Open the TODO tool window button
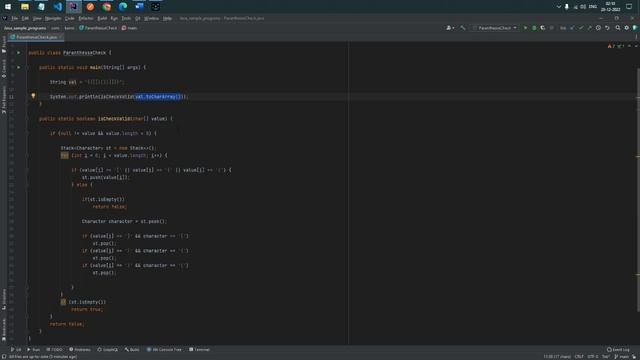The height and width of the screenshot is (360, 640). point(54,350)
